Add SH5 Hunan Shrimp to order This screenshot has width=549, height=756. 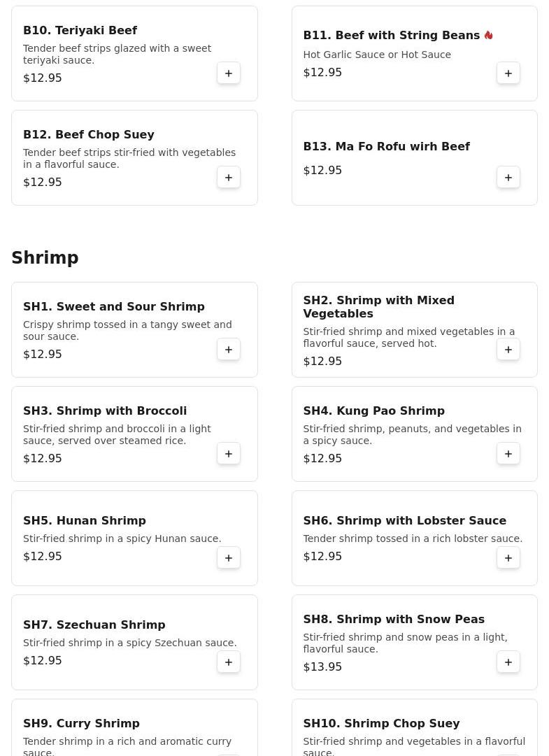tap(229, 558)
